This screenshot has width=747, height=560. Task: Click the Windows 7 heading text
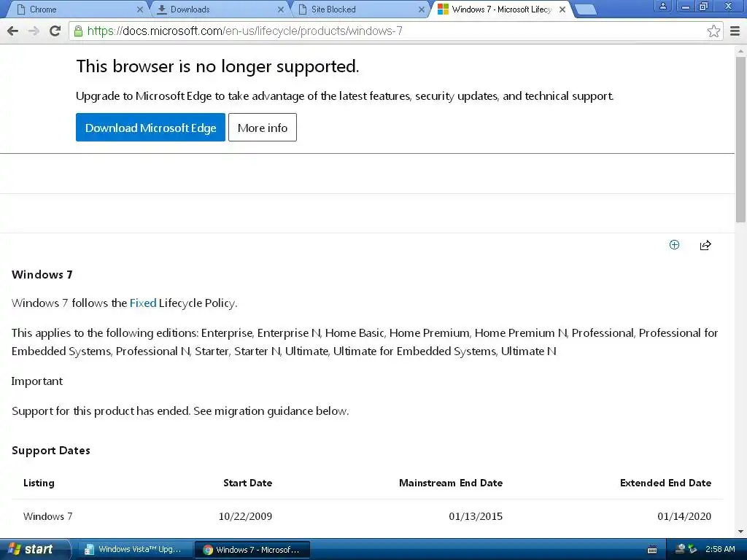coord(42,274)
